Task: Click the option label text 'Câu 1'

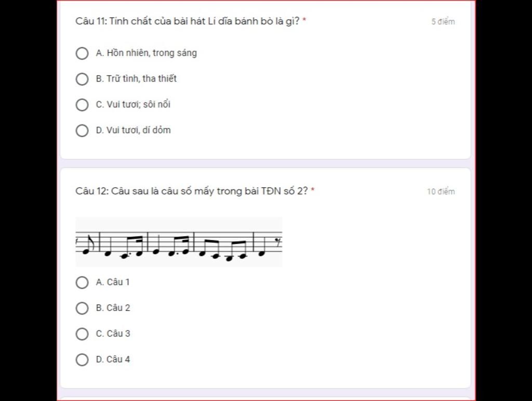Action: coord(118,282)
